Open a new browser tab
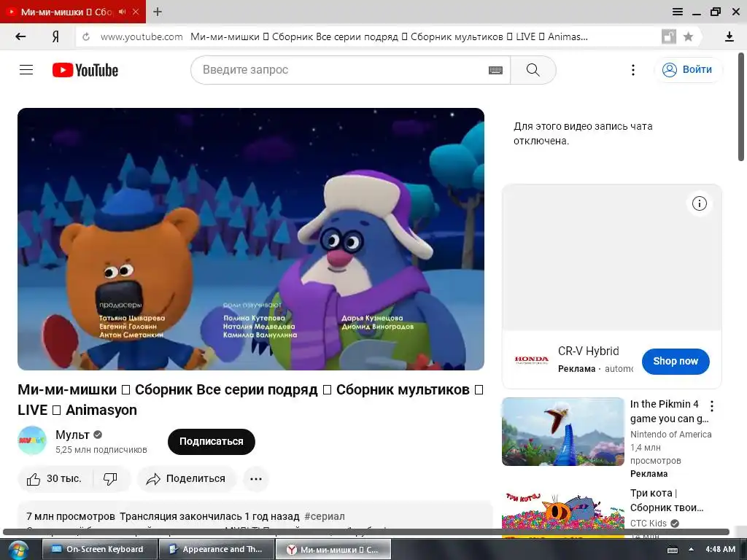Viewport: 747px width, 560px height. [158, 12]
